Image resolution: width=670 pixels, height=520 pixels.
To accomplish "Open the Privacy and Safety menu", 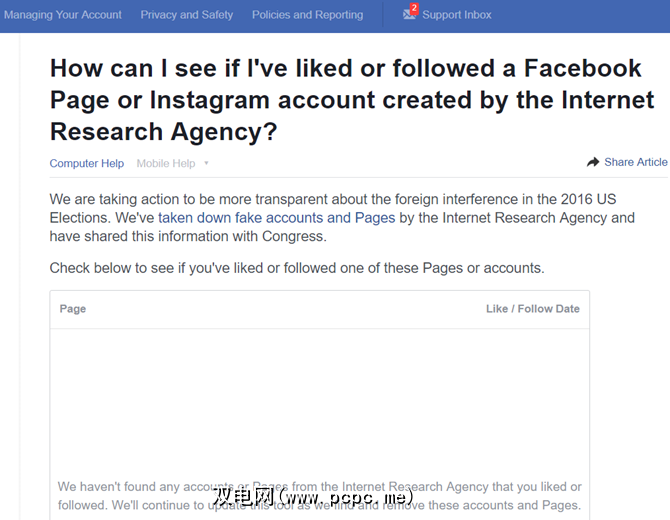I will pos(187,15).
